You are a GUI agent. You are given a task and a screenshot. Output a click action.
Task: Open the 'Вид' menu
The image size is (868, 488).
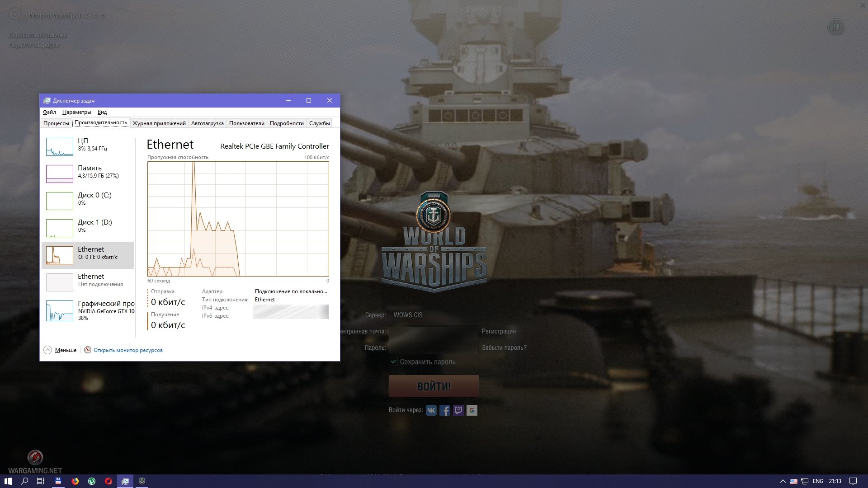[x=102, y=112]
